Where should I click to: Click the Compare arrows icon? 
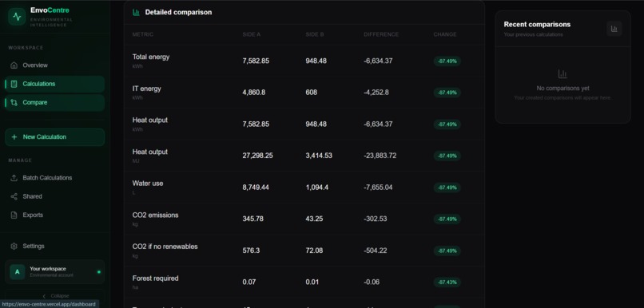(14, 102)
